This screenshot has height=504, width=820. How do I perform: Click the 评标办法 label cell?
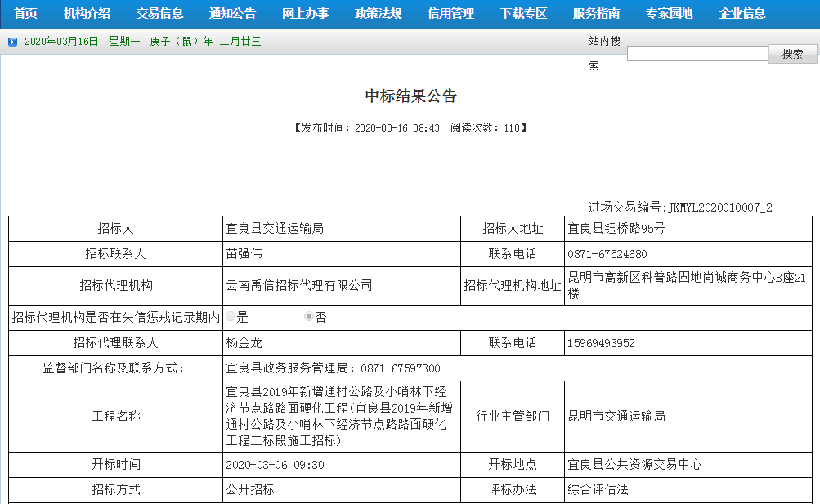pyautogui.click(x=513, y=489)
